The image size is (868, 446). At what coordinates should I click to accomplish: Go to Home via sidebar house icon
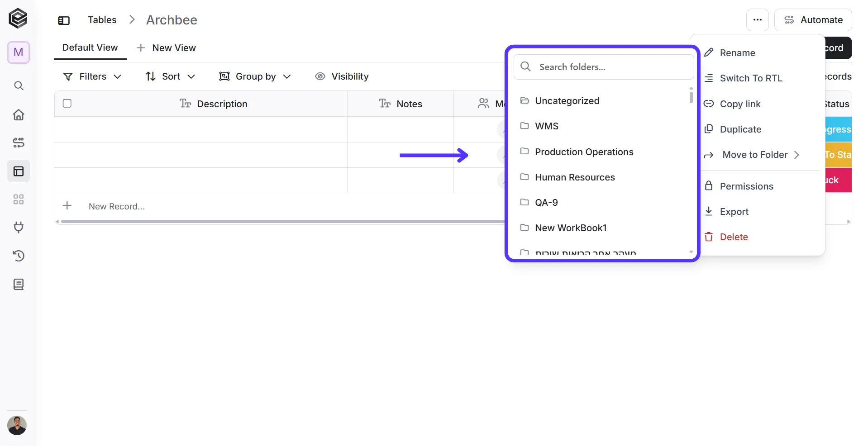[19, 115]
